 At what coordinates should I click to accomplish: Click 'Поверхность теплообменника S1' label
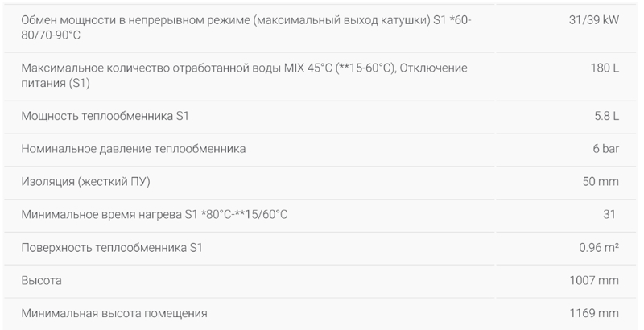pos(112,248)
